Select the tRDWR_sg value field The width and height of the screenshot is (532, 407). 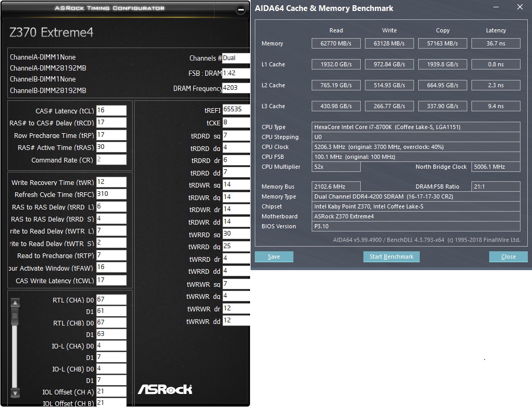click(x=236, y=184)
